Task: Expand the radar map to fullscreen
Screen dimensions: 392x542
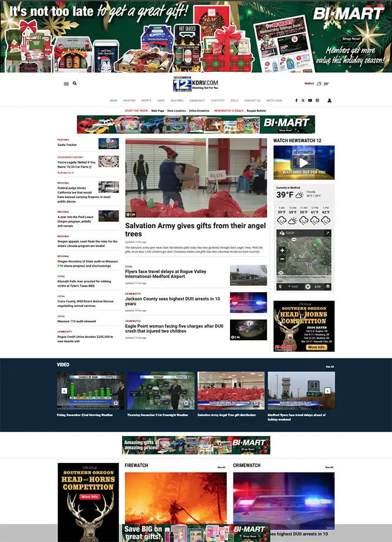Action: point(328,233)
